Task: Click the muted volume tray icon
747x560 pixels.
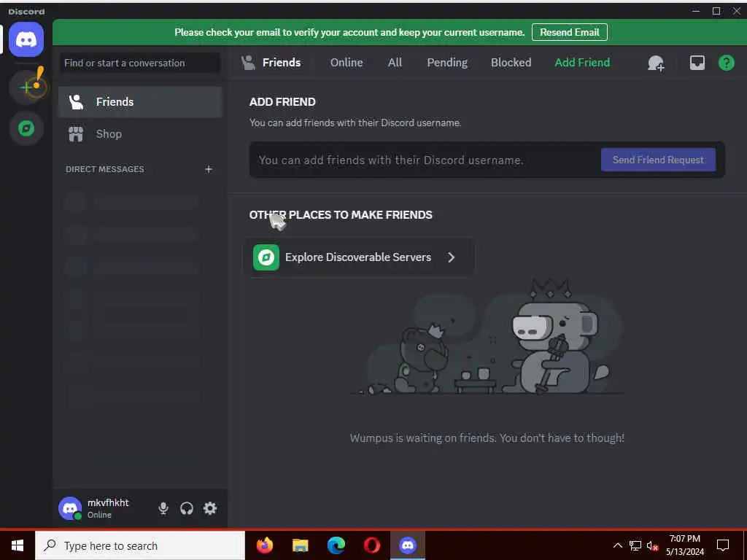Action: click(x=652, y=545)
